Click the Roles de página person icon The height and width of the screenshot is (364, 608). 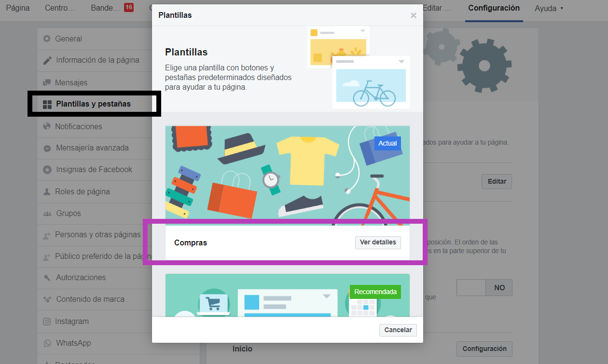tap(47, 192)
